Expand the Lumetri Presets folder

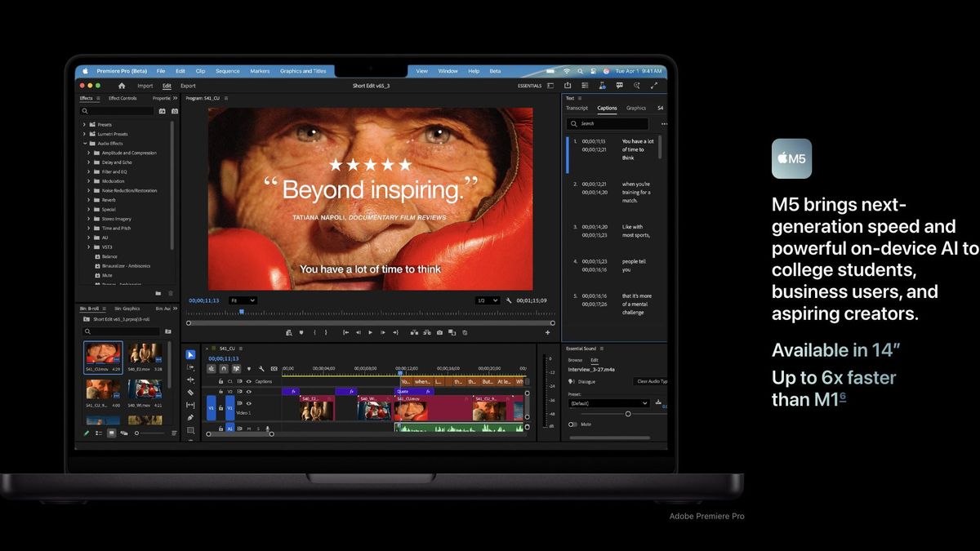pyautogui.click(x=84, y=134)
